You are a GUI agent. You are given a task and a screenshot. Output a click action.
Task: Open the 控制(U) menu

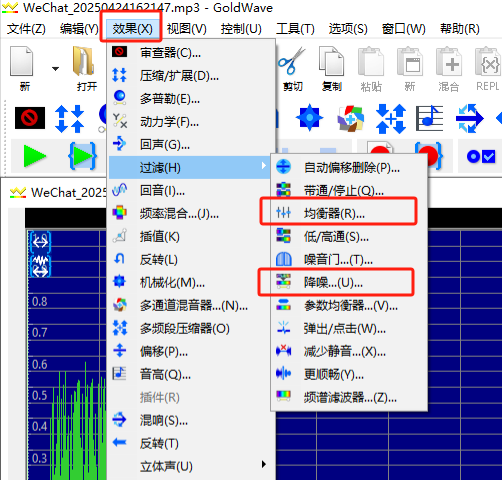coord(241,29)
